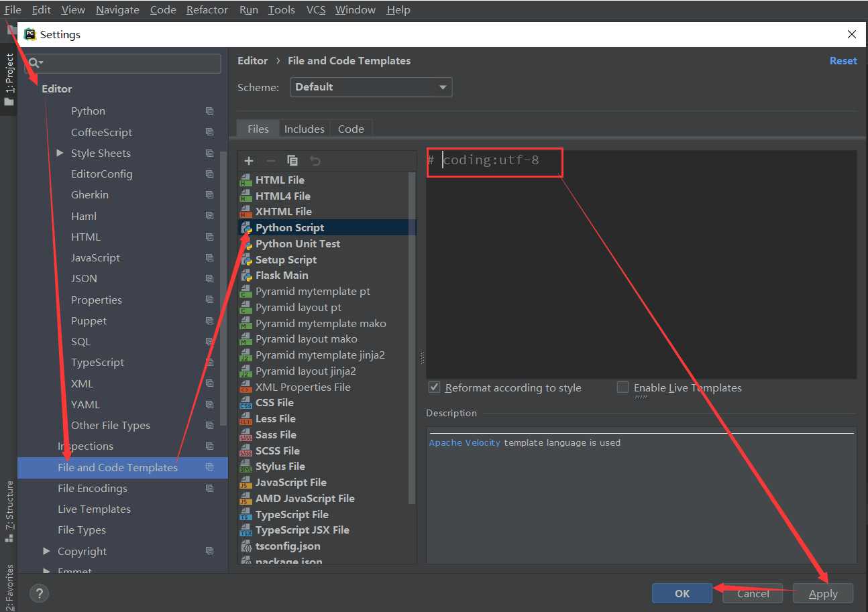Click the Reset link
The image size is (868, 612).
pyautogui.click(x=843, y=61)
